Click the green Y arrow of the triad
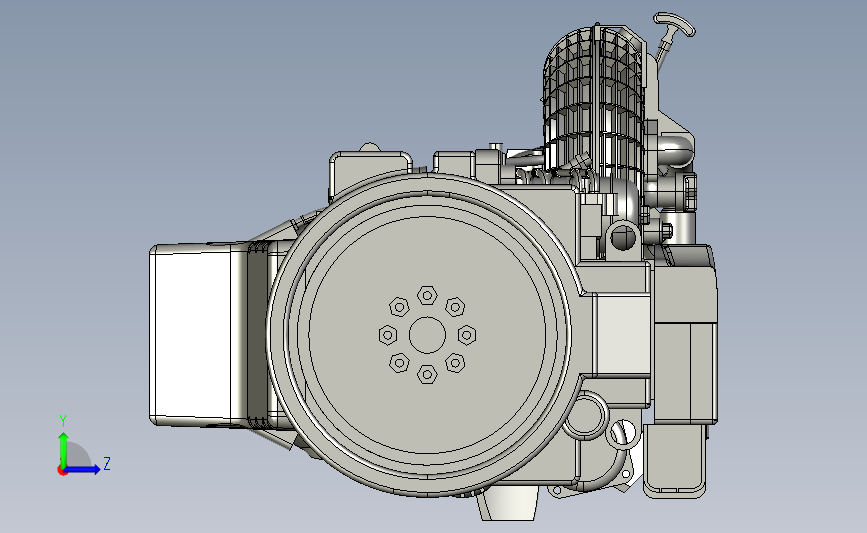This screenshot has height=533, width=867. (x=63, y=450)
